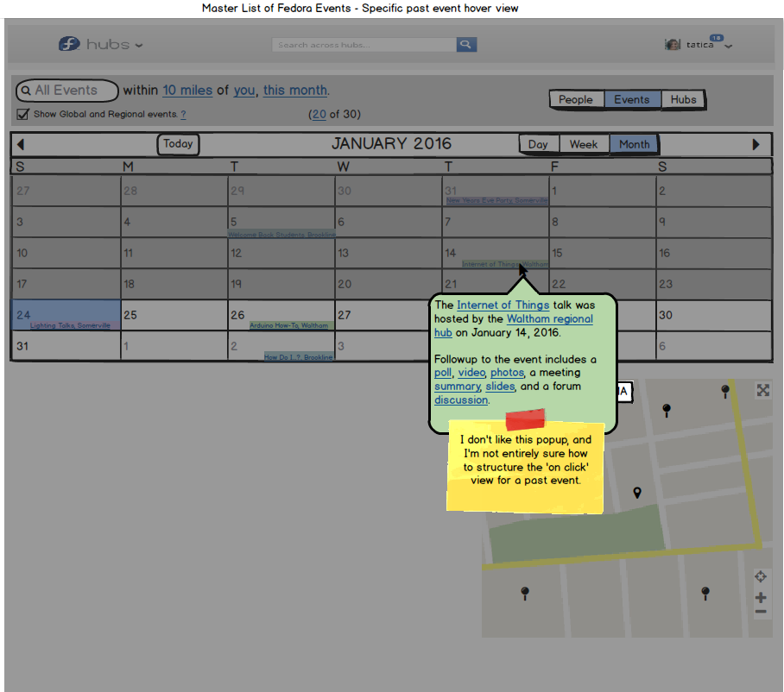Click the bottom-left map pin
The image size is (784, 692).
[x=524, y=593]
